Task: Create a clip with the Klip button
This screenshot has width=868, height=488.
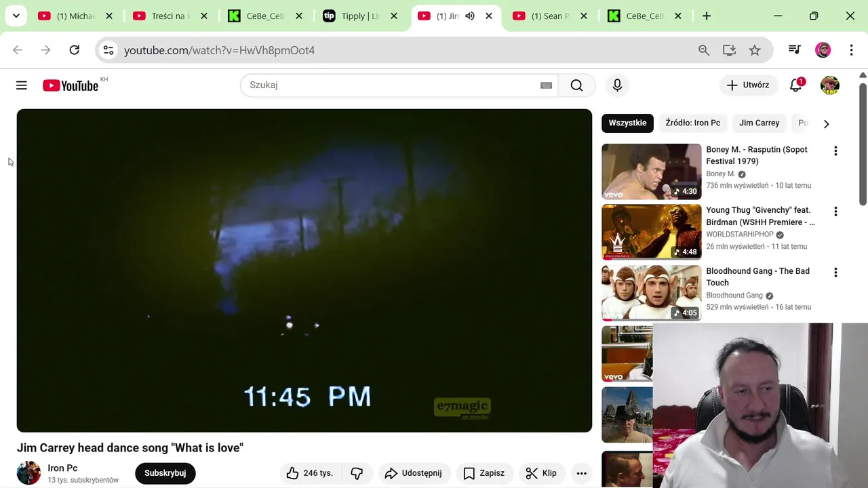Action: pyautogui.click(x=541, y=473)
